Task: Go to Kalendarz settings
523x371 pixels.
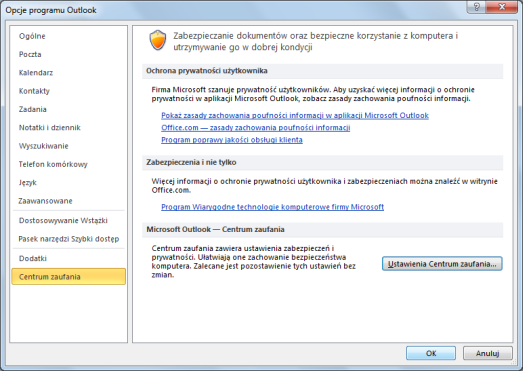Action: [36, 73]
